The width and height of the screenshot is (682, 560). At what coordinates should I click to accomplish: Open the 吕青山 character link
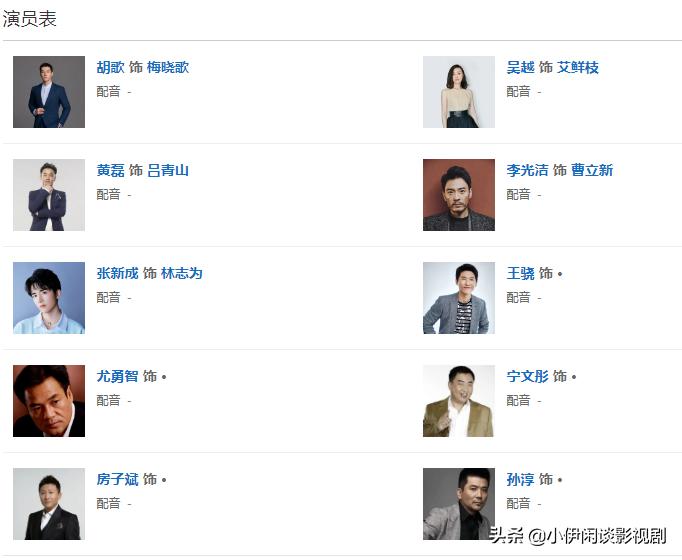[x=168, y=171]
